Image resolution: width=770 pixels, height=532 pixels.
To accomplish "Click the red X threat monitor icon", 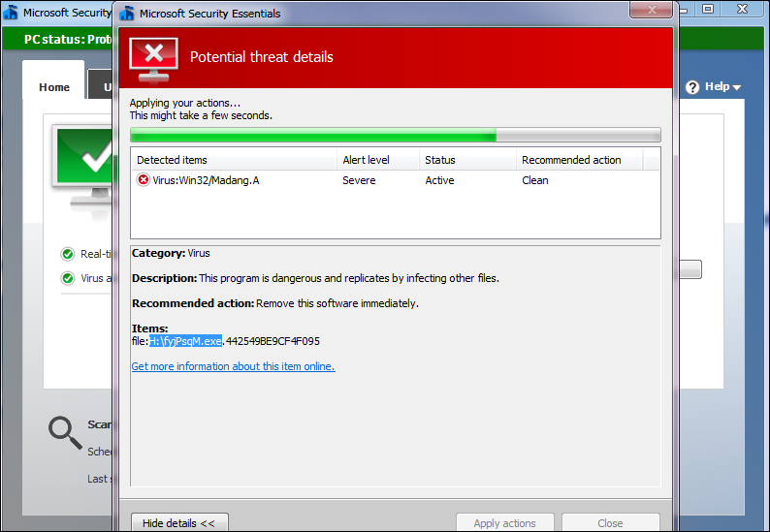I will (153, 59).
